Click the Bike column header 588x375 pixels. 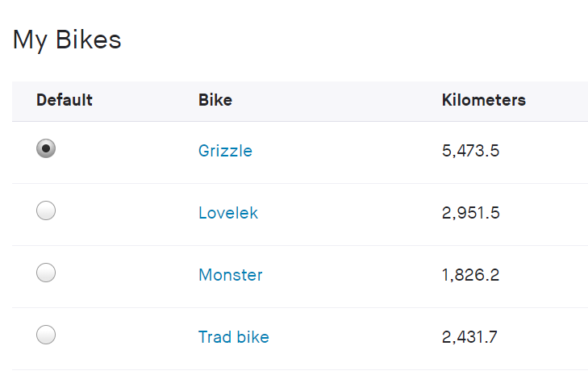tap(215, 101)
